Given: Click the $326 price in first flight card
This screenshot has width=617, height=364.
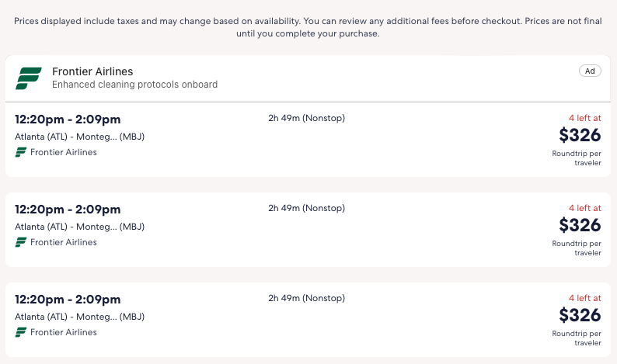Looking at the screenshot, I should (580, 135).
